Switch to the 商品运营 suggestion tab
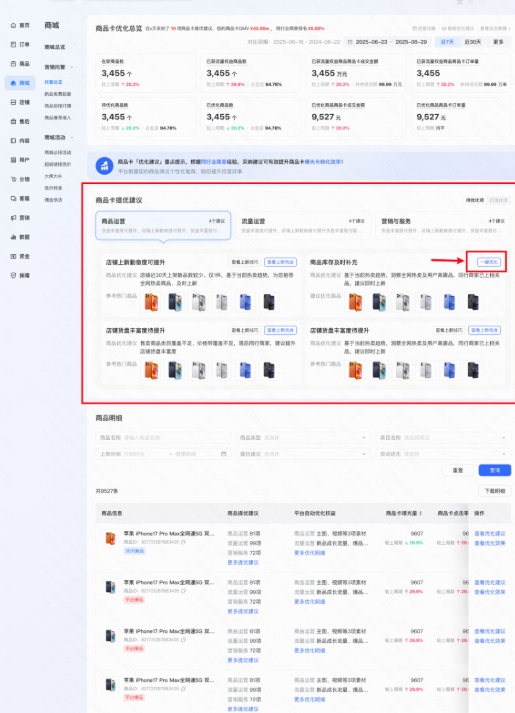Viewport: 515px width, 713px height. (163, 225)
